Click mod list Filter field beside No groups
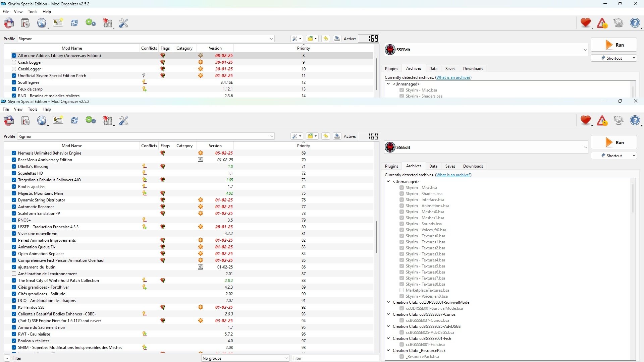The image size is (644, 362). pyautogui.click(x=335, y=358)
